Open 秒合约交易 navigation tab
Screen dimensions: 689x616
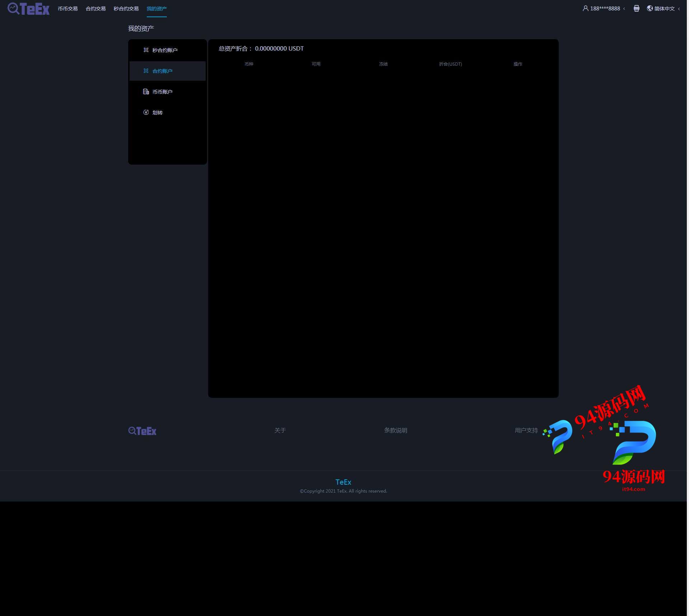point(126,9)
